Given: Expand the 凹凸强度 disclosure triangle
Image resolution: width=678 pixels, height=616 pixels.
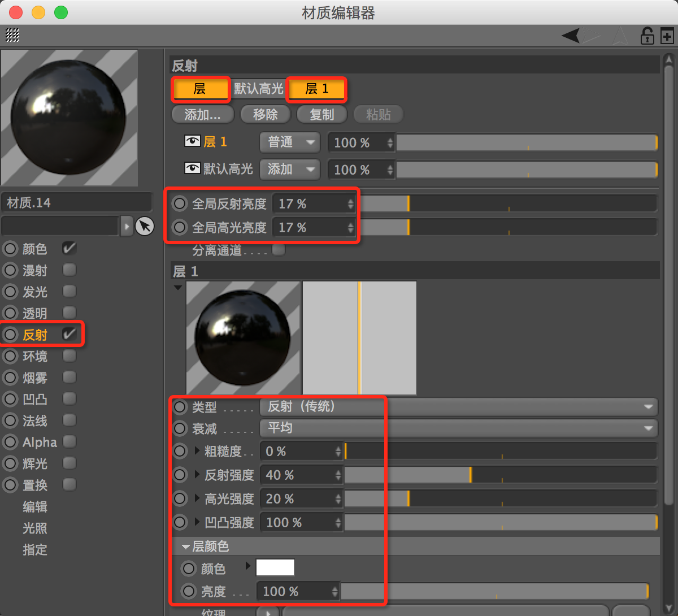Looking at the screenshot, I should [x=197, y=522].
